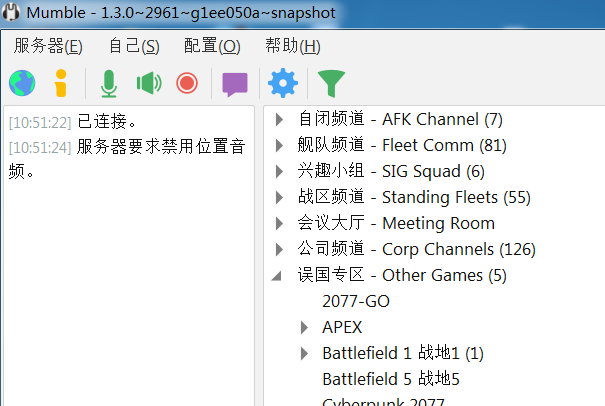Click the [10:51:24] timestamp in the log
The height and width of the screenshot is (406, 605).
[40, 147]
